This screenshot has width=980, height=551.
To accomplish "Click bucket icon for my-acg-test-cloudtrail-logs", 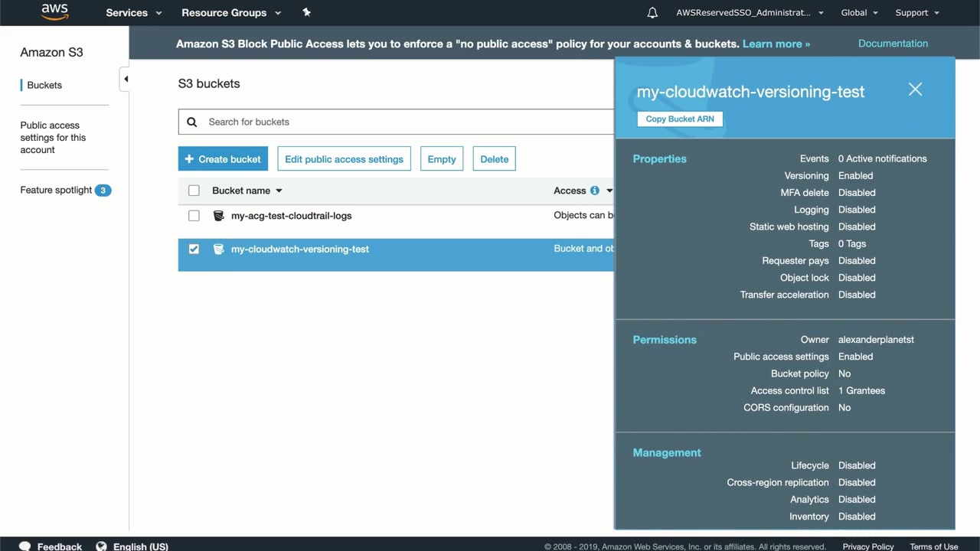I will coord(218,216).
